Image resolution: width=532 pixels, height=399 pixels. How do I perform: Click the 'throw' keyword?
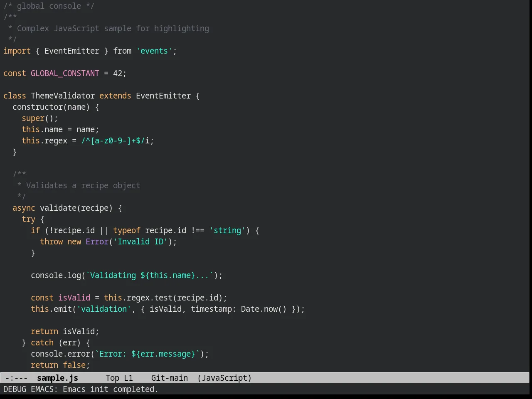pos(51,241)
